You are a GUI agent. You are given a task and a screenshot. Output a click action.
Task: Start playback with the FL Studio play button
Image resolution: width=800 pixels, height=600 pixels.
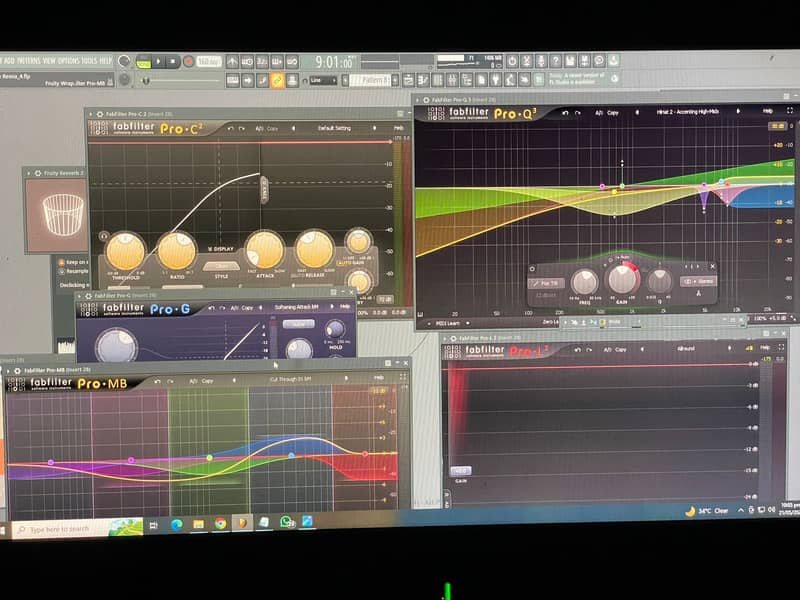pyautogui.click(x=158, y=62)
